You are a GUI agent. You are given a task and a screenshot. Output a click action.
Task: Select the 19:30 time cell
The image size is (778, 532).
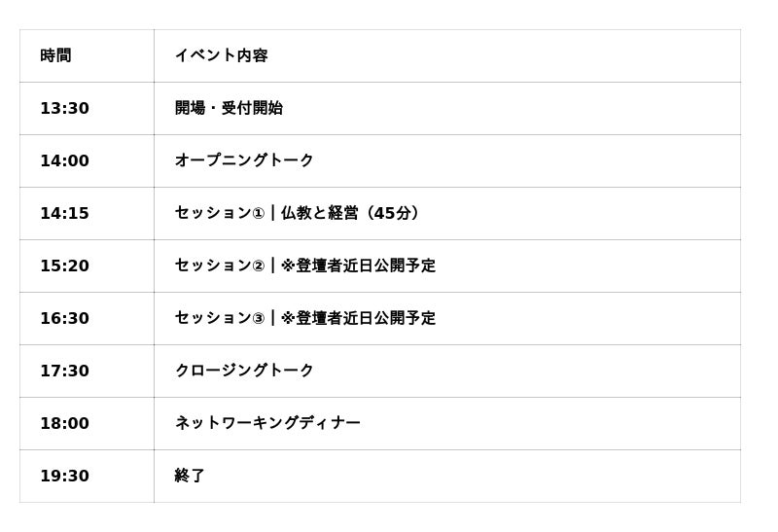[64, 477]
